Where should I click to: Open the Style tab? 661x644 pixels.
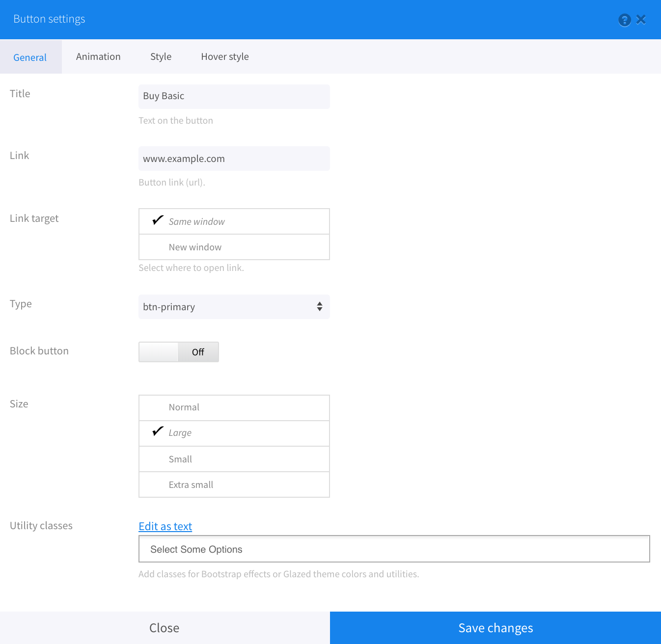click(x=161, y=57)
